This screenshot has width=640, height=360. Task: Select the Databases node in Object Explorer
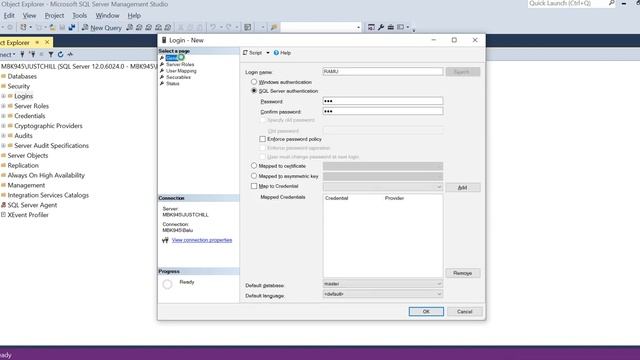pos(22,76)
